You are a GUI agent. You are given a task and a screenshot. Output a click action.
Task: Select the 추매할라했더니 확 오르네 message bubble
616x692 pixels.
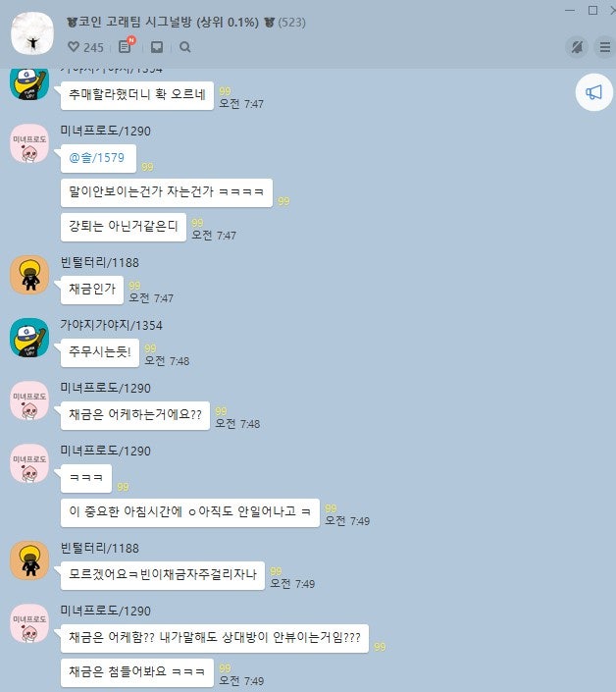coord(137,95)
